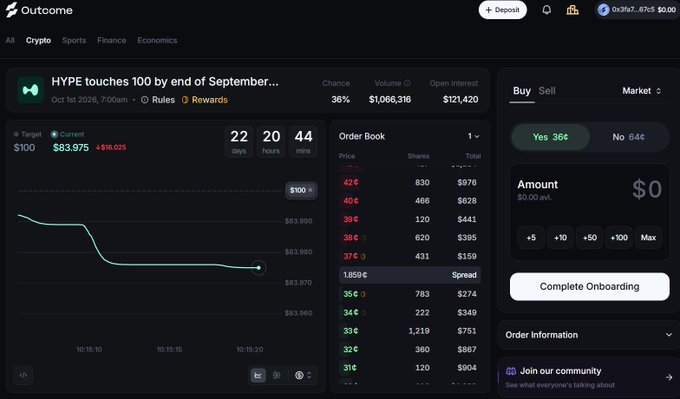The height and width of the screenshot is (399, 680).
Task: Click the Rewards coin icon
Action: click(x=185, y=100)
